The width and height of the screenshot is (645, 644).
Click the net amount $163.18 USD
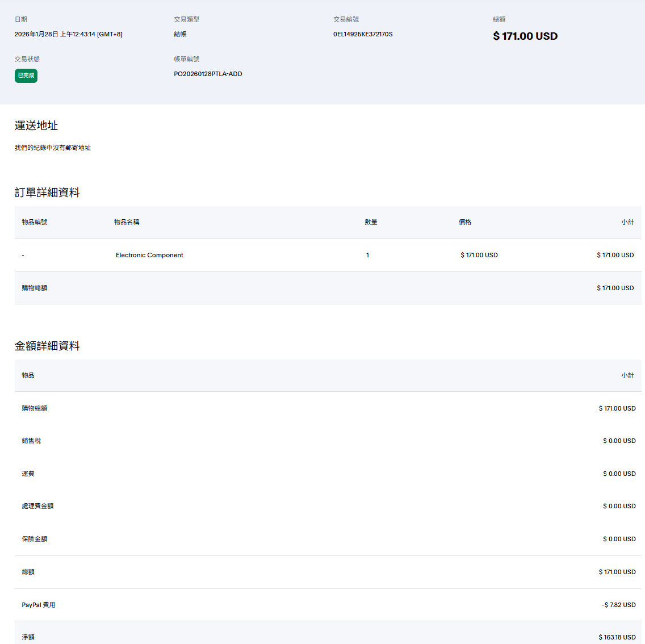click(617, 637)
